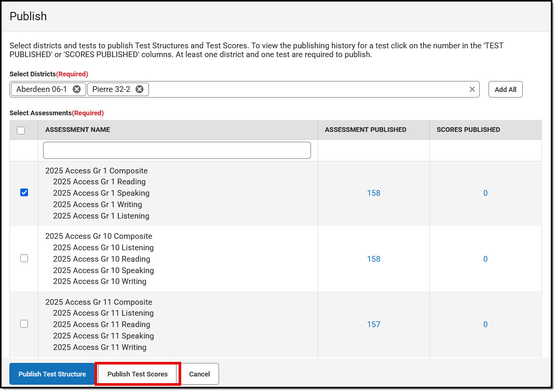Remove the Aberdeen 06-1 district chip
The image size is (556, 392).
pos(76,89)
